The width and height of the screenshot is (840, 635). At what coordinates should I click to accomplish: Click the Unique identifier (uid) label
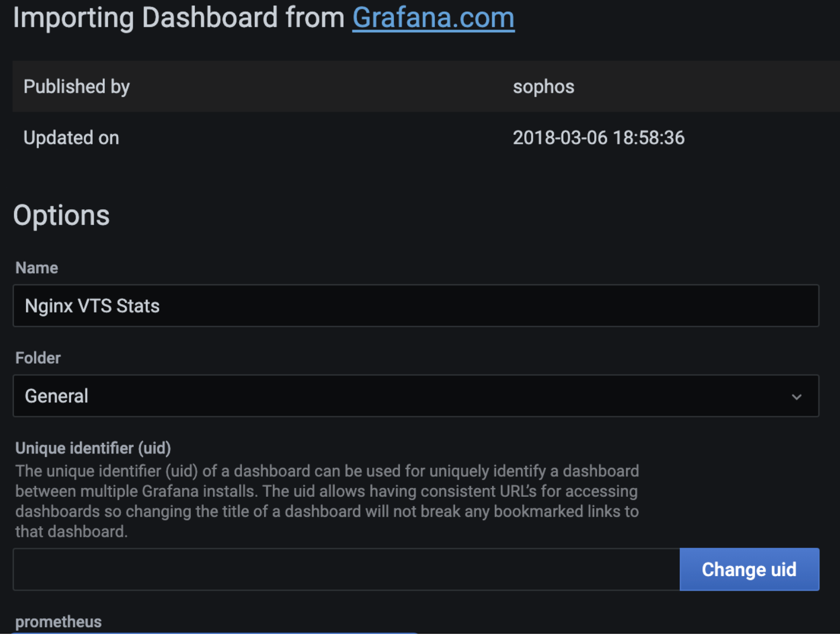pos(93,448)
